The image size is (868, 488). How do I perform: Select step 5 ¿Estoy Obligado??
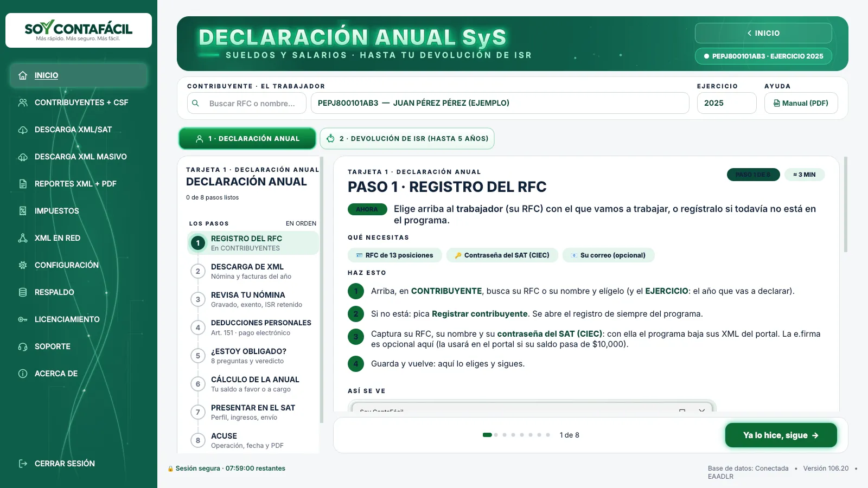(x=253, y=356)
